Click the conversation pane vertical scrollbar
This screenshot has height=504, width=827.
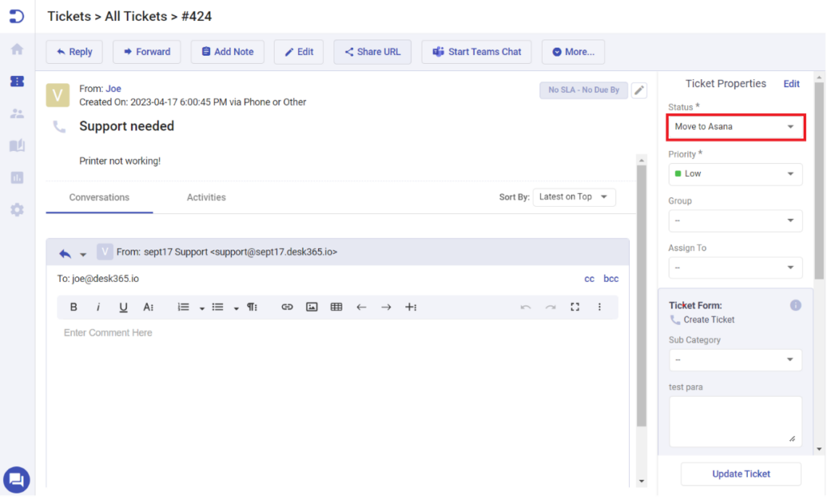tap(641, 296)
